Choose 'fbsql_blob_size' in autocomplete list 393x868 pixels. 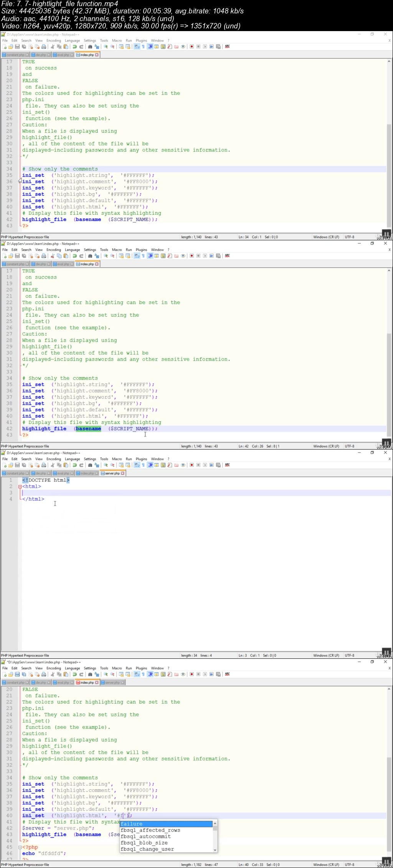(x=166, y=843)
